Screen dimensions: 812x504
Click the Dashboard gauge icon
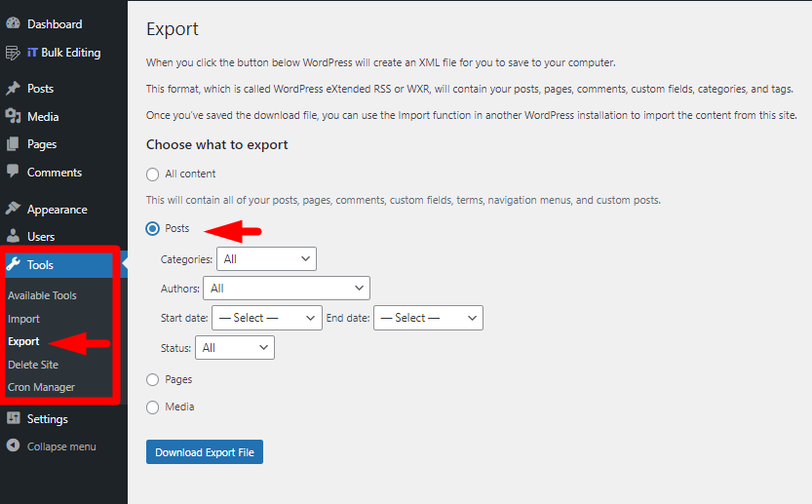click(x=13, y=23)
